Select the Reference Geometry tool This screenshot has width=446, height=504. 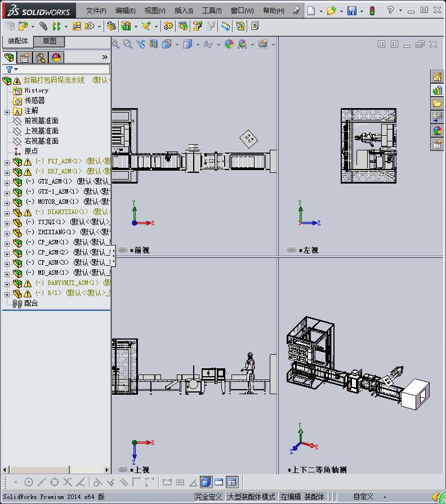(x=146, y=26)
